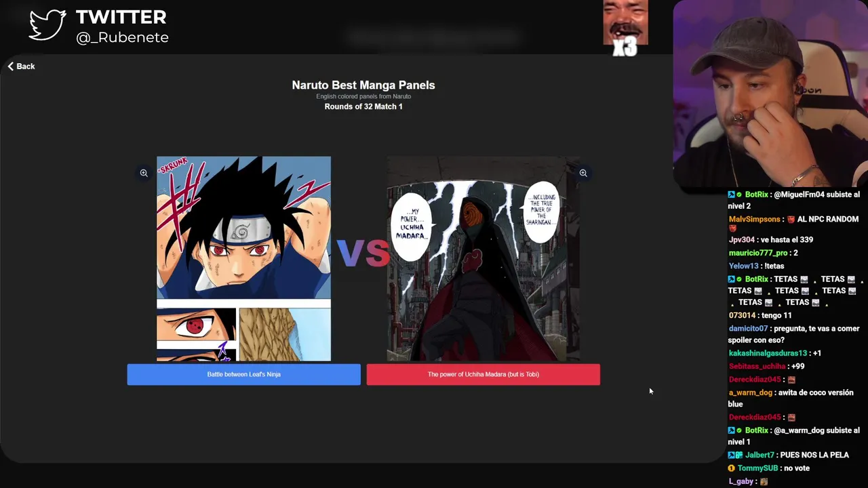868x488 pixels.
Task: Click English colored panels from Naruto subtitle
Action: pos(363,96)
